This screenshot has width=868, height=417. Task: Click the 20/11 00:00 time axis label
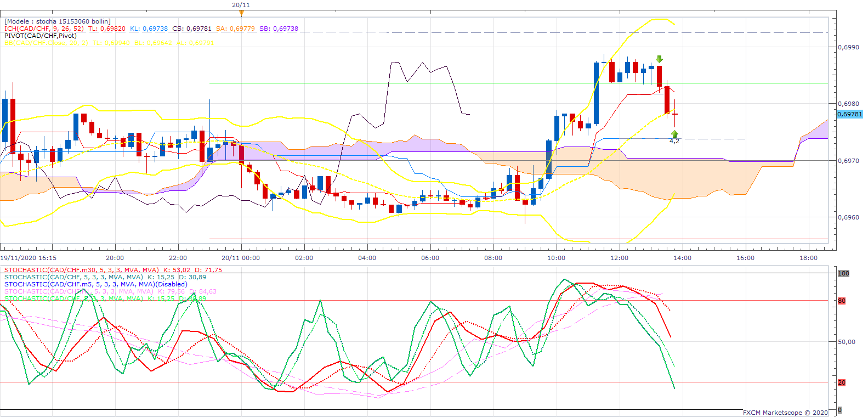241,258
